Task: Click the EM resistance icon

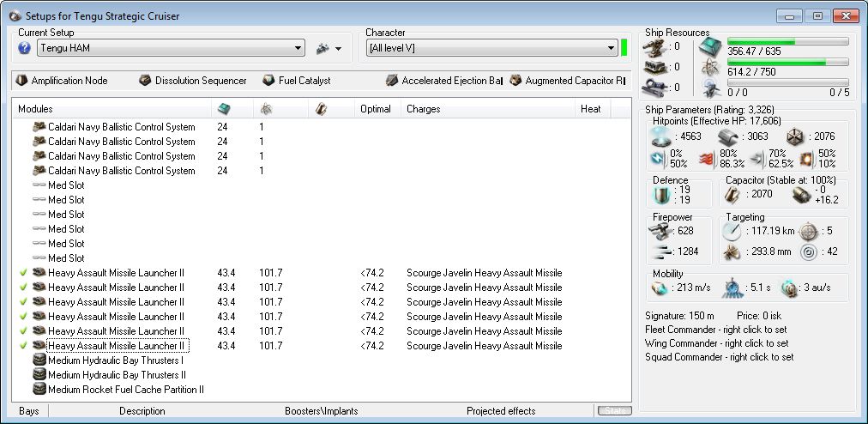Action: click(658, 159)
